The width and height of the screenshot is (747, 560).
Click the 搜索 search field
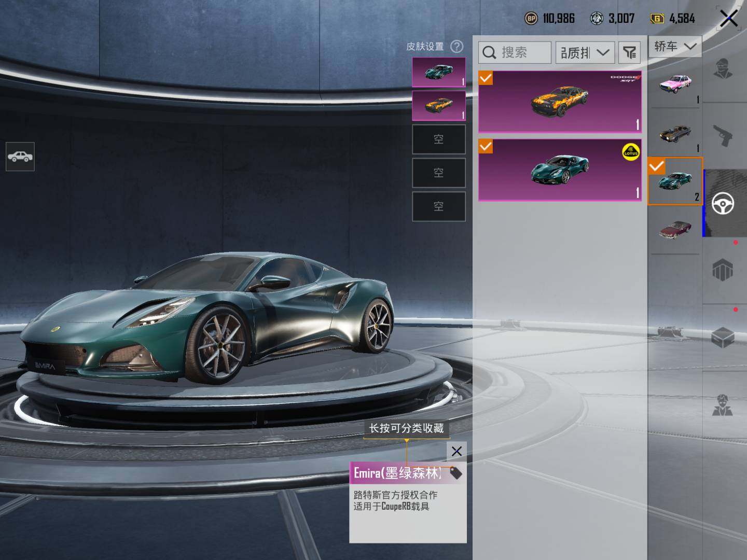click(x=515, y=52)
